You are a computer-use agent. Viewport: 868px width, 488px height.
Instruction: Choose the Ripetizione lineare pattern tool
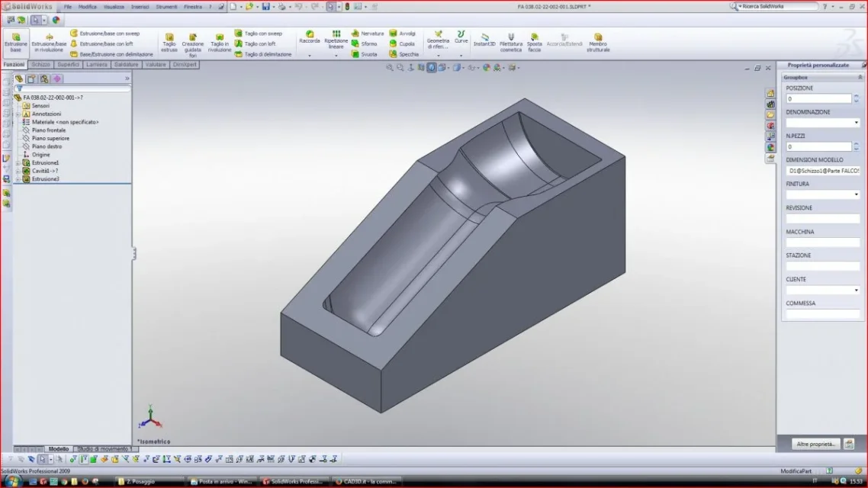(336, 40)
